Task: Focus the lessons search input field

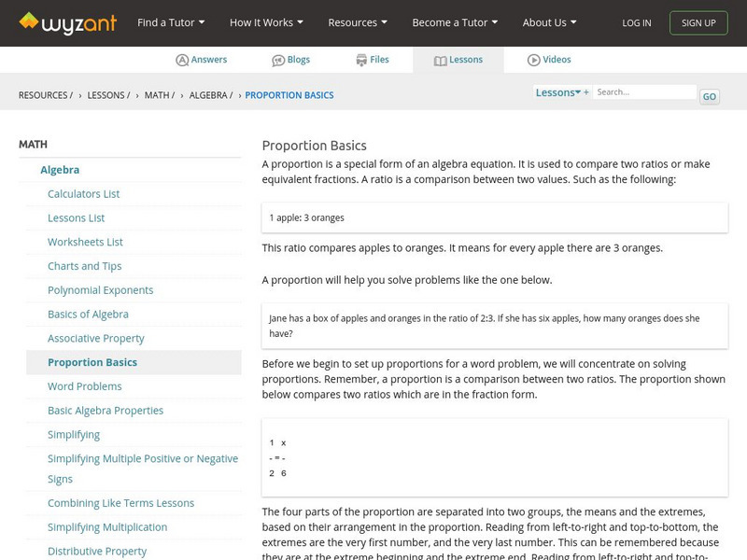Action: 645,92
